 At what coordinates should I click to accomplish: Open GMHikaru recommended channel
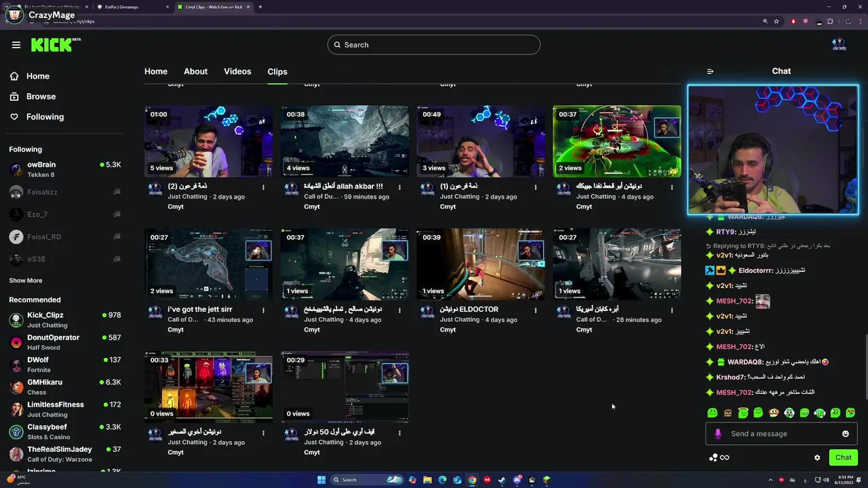(65, 387)
